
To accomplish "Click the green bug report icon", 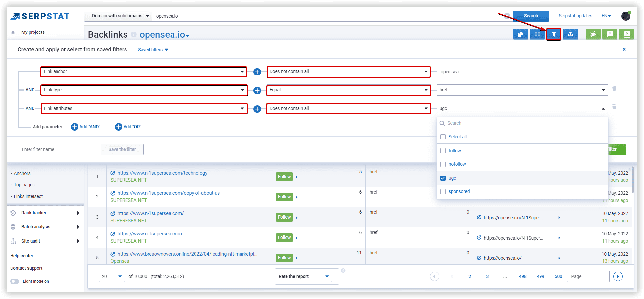I will click(593, 34).
